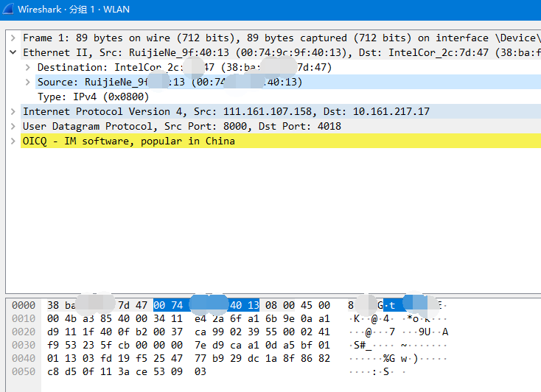Click highlighted hex byte 74 in row 0000
Viewport: 541px width, 392px height.
(x=177, y=305)
